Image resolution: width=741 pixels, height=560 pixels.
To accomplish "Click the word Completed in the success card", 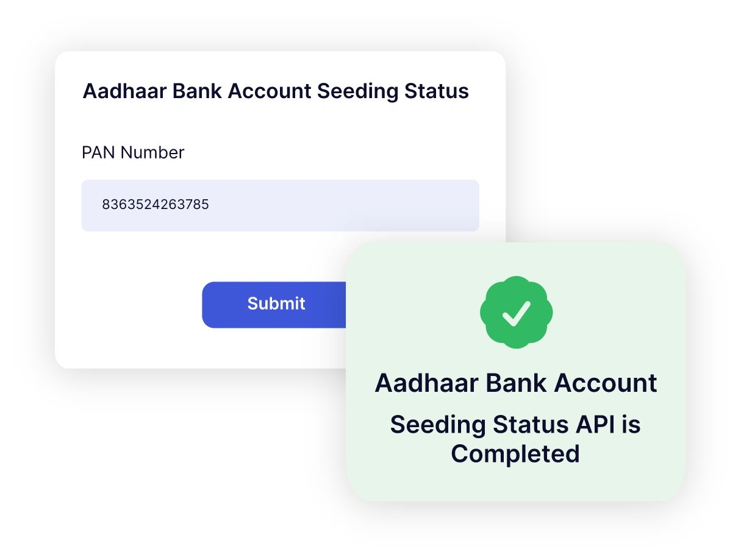I will [515, 453].
